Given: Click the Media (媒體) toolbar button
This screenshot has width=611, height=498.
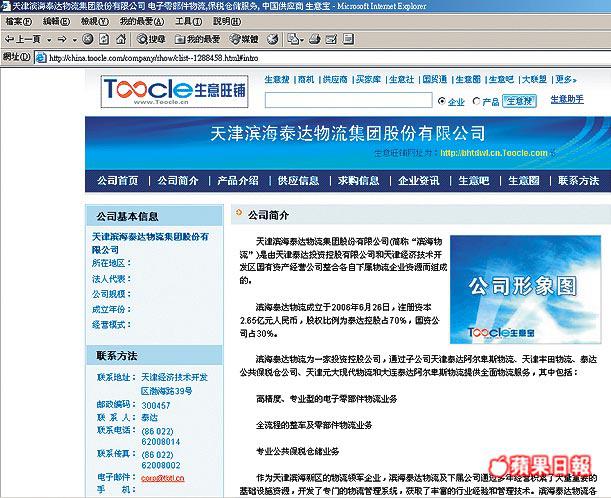Looking at the screenshot, I should point(242,39).
